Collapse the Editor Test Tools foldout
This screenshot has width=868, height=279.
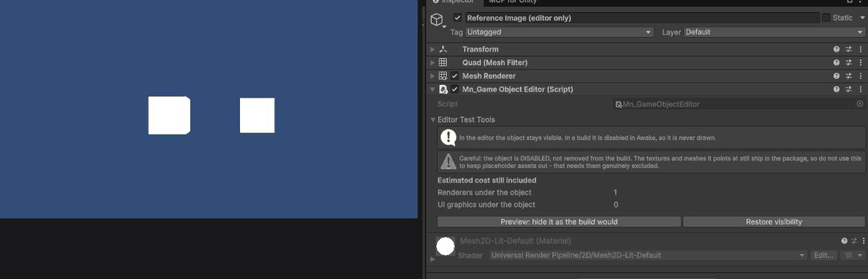click(x=433, y=119)
